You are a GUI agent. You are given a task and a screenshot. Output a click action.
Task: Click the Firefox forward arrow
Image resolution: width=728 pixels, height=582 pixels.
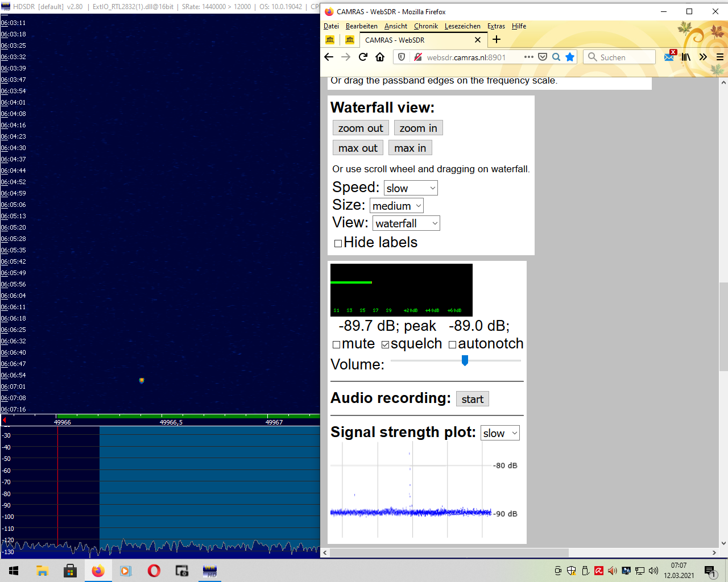[x=346, y=57]
